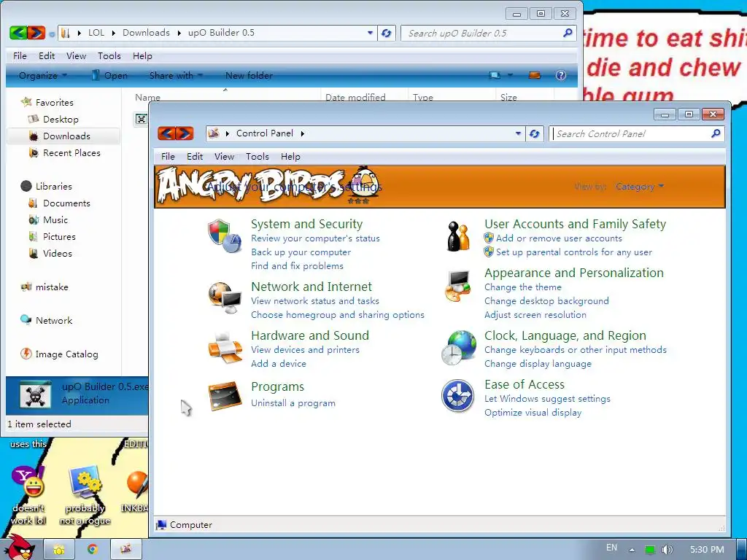Viewport: 747px width, 560px height.
Task: Open volume speaker icon in system tray
Action: 667,549
